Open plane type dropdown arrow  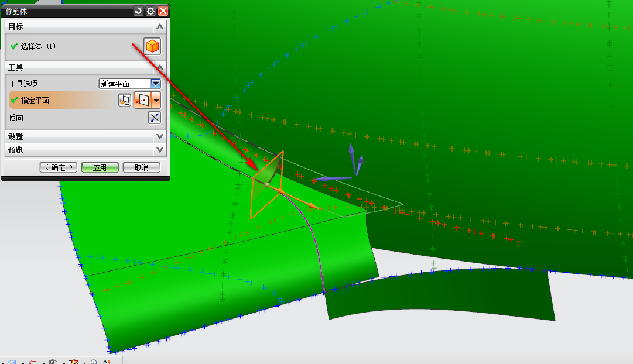(x=156, y=101)
